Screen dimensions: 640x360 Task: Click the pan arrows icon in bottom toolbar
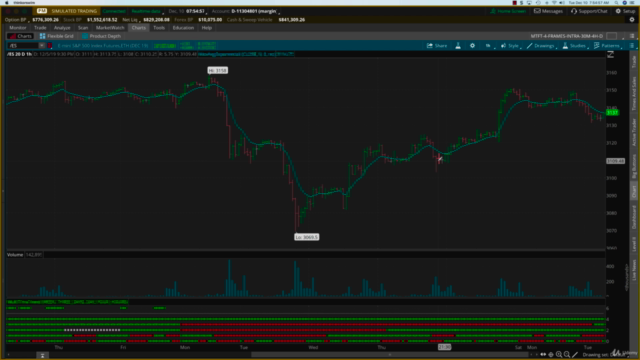pyautogui.click(x=543, y=355)
